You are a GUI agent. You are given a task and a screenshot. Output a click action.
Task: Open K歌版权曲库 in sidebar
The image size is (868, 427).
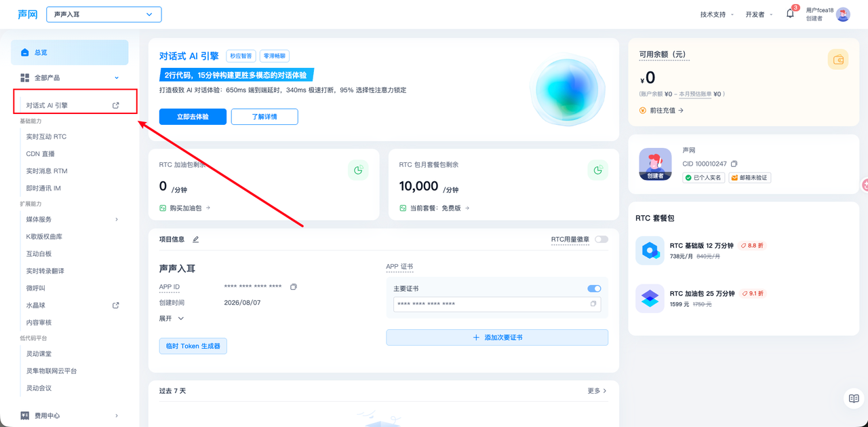[44, 236]
